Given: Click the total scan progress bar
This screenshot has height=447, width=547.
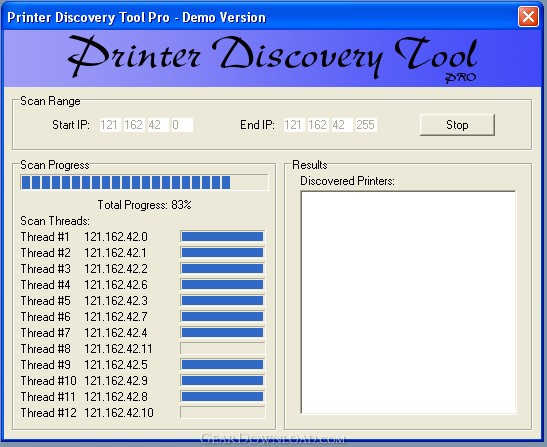Looking at the screenshot, I should (x=144, y=182).
